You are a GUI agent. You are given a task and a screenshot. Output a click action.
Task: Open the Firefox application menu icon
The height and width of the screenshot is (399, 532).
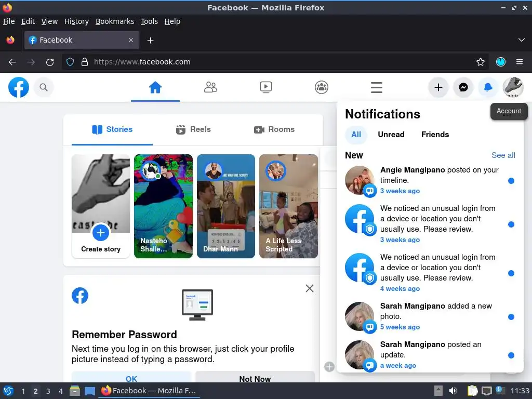519,62
